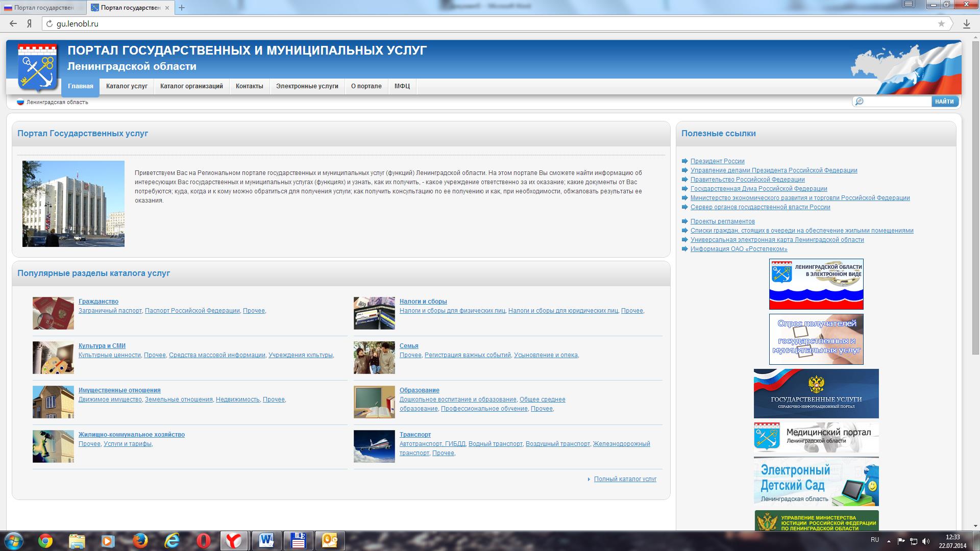980x551 pixels.
Task: Open the browser downloads arrow icon
Action: pos(967,23)
